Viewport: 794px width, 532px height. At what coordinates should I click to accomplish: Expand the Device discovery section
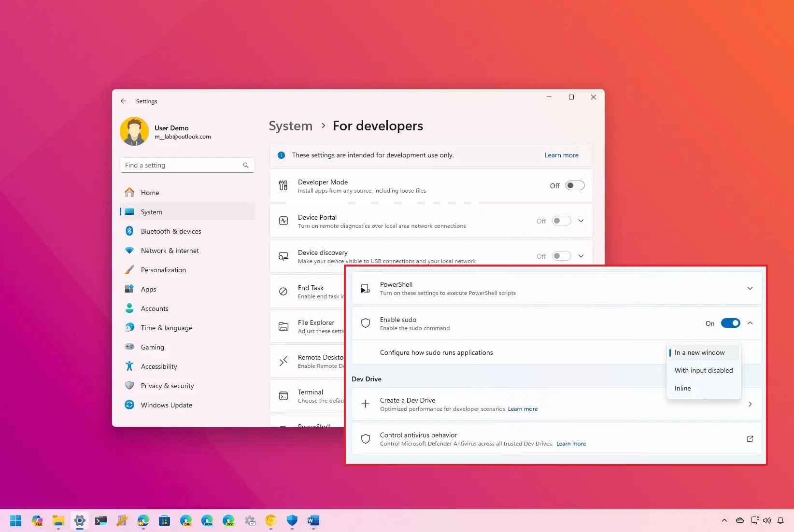coord(581,256)
